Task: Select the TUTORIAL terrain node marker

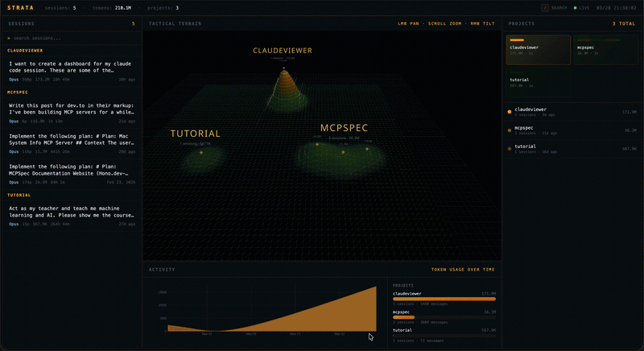Action: pos(200,151)
